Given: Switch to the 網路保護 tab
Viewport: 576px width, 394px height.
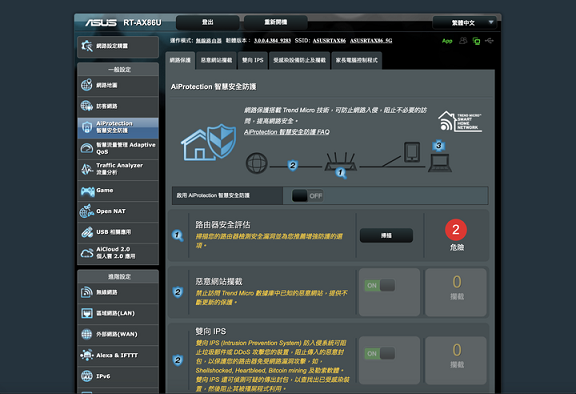Looking at the screenshot, I should [x=180, y=60].
